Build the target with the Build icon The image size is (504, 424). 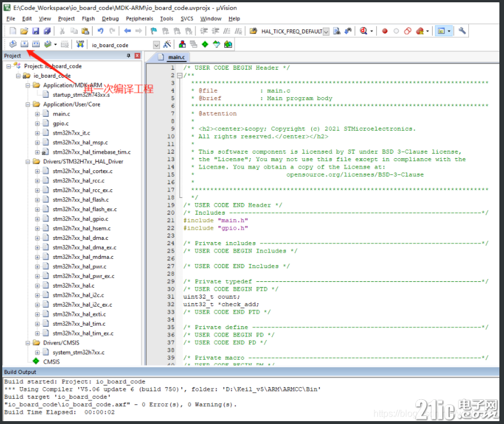(x=24, y=44)
